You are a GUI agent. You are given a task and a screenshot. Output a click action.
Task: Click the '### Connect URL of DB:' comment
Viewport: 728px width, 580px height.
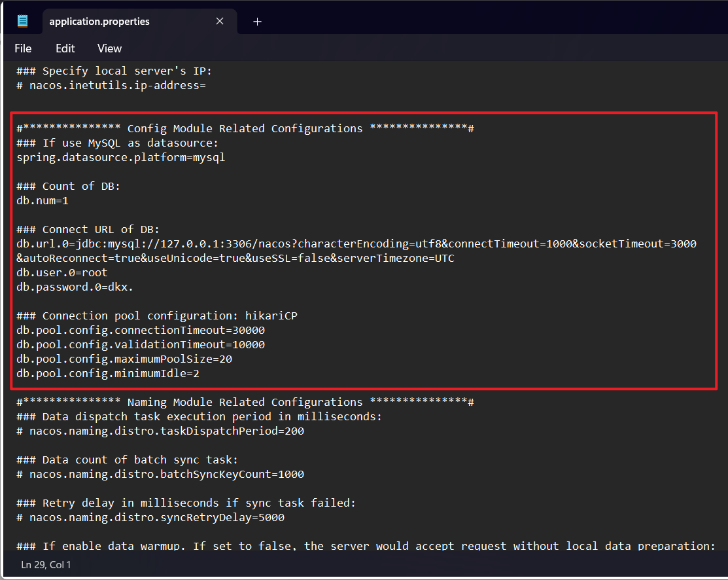88,230
